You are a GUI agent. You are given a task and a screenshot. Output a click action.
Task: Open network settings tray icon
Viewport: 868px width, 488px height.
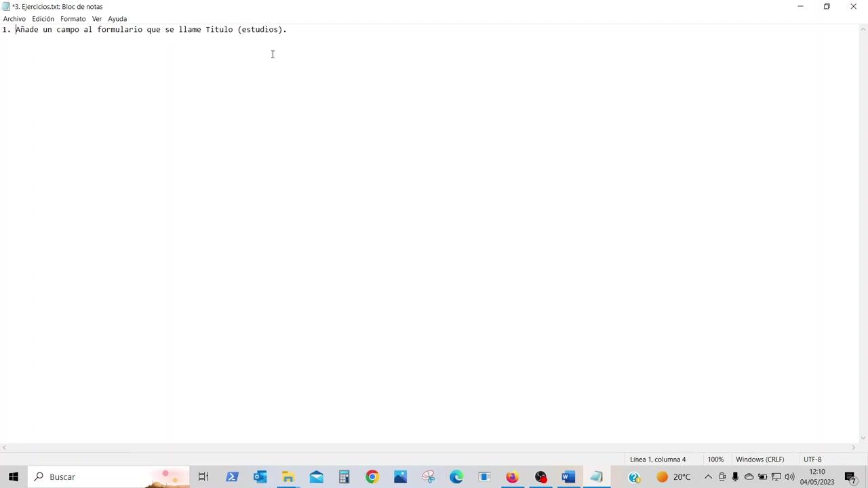[776, 477]
